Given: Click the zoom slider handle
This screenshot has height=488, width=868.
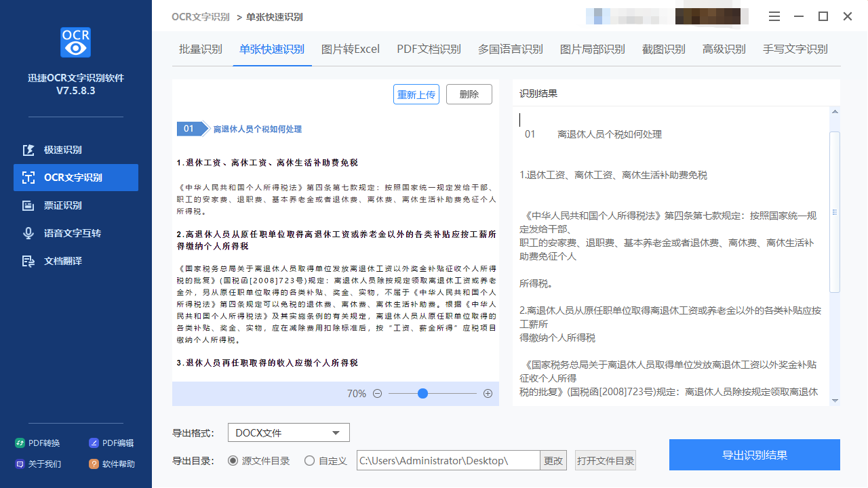Looking at the screenshot, I should click(x=422, y=394).
